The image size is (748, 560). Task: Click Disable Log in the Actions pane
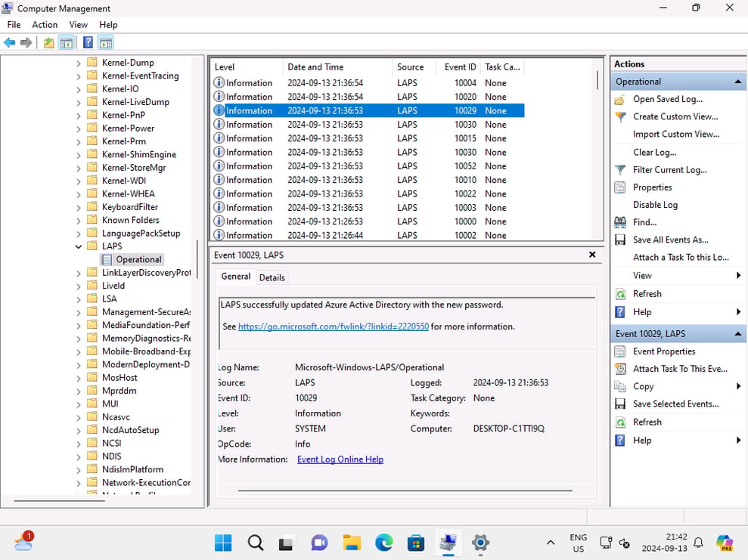tap(655, 205)
